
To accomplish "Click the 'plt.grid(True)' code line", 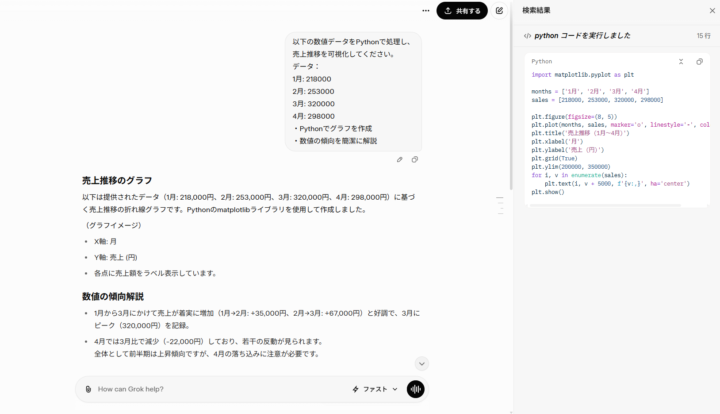I will [x=554, y=159].
